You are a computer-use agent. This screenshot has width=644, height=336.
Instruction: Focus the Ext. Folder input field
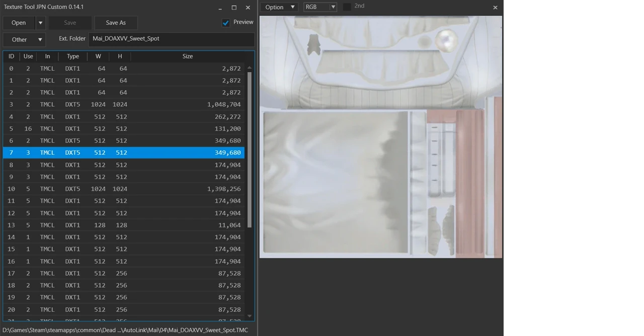tap(171, 39)
